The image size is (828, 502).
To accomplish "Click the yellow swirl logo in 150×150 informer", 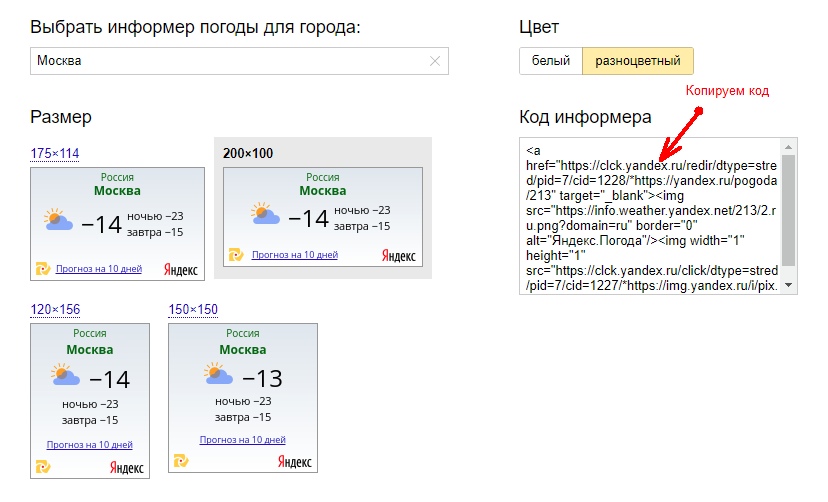I will [x=181, y=461].
